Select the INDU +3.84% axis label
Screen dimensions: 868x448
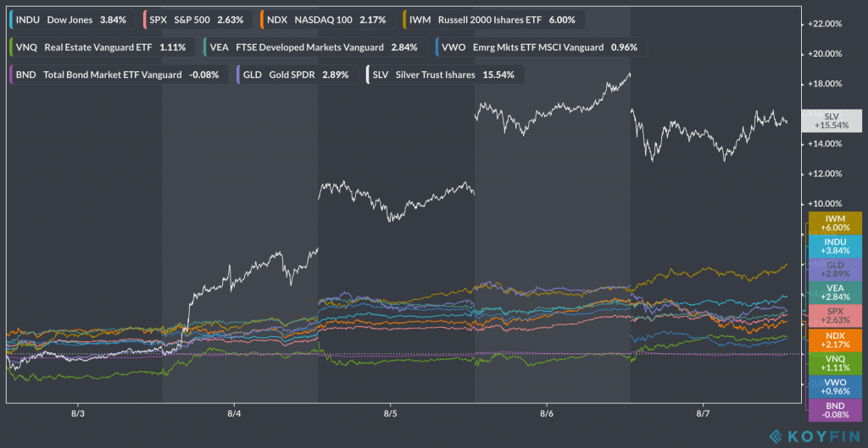pos(834,246)
